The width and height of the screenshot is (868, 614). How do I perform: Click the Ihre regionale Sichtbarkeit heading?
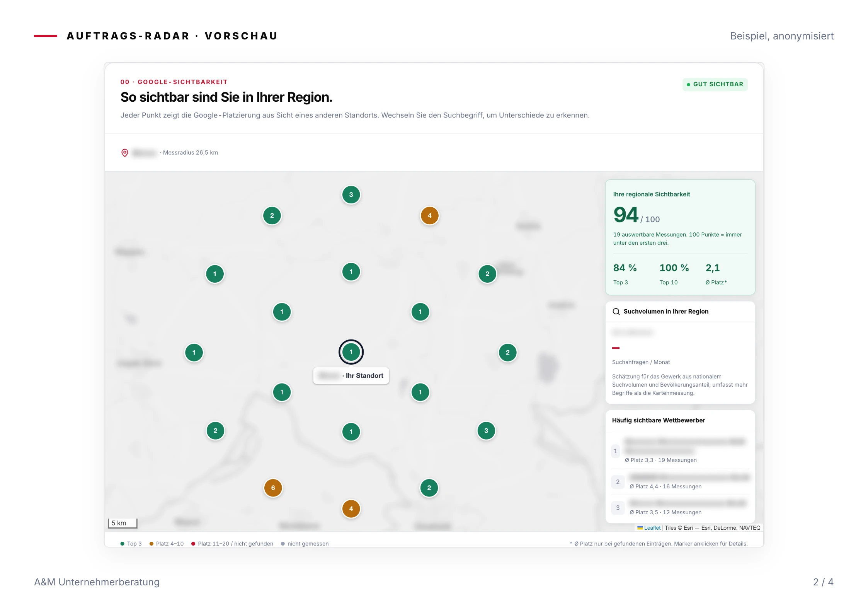pos(652,194)
